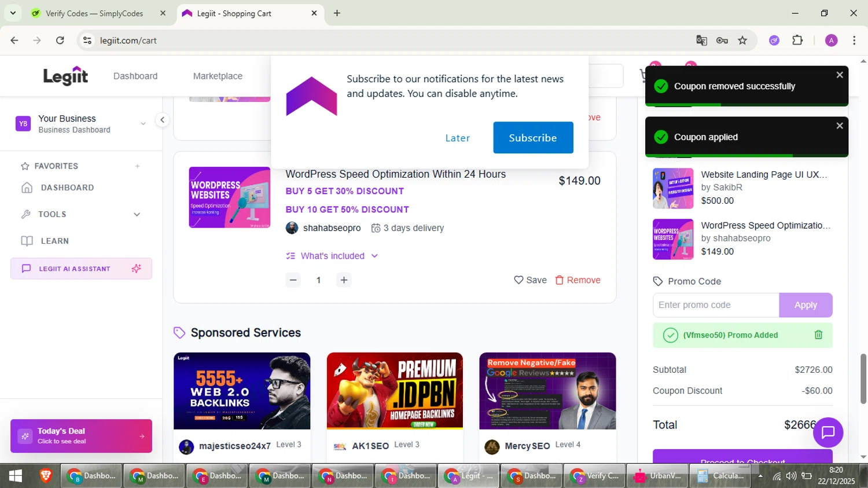This screenshot has width=868, height=488.
Task: Open the password manager key icon
Action: click(722, 41)
